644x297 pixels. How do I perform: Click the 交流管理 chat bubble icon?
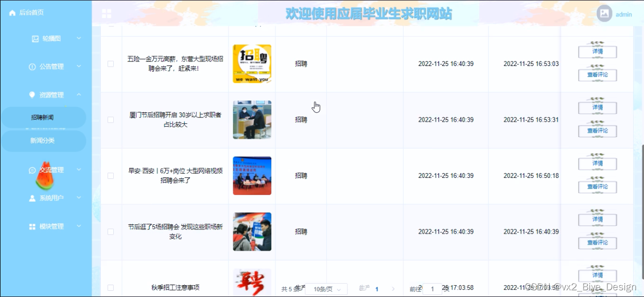pyautogui.click(x=32, y=170)
